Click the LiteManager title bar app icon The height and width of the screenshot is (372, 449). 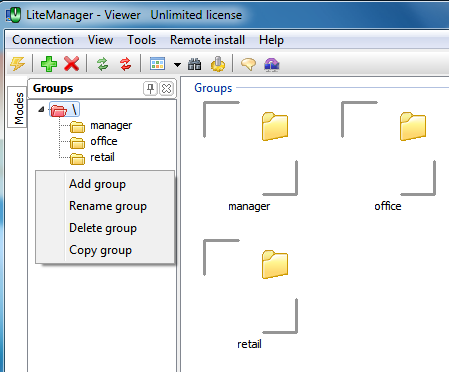(x=13, y=15)
